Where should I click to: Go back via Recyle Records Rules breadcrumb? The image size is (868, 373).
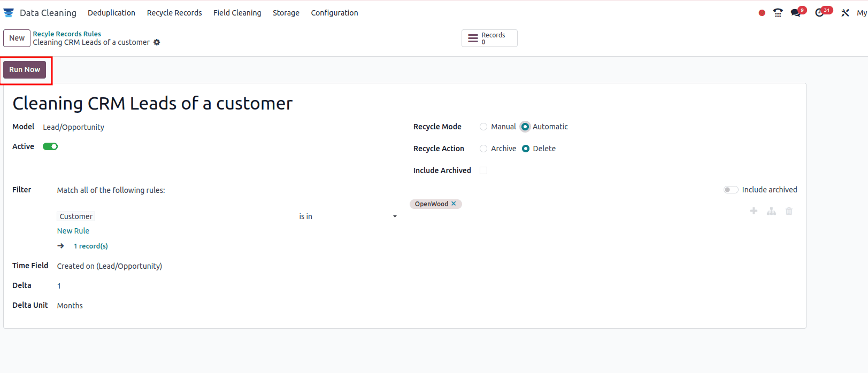tap(67, 34)
